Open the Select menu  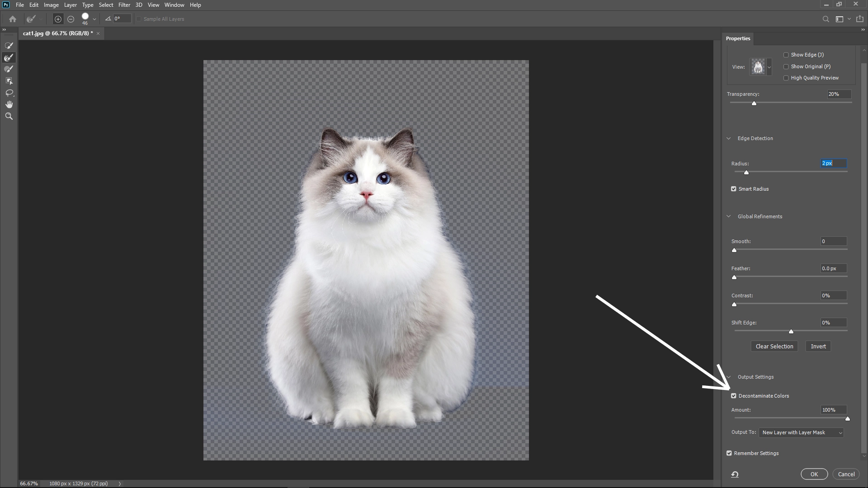pos(106,5)
